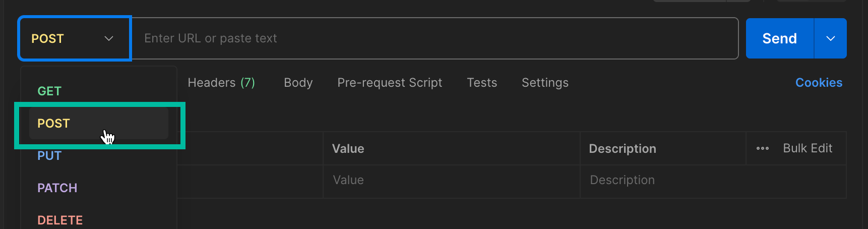Open the Pre-request Script tab
This screenshot has height=229, width=868.
390,83
